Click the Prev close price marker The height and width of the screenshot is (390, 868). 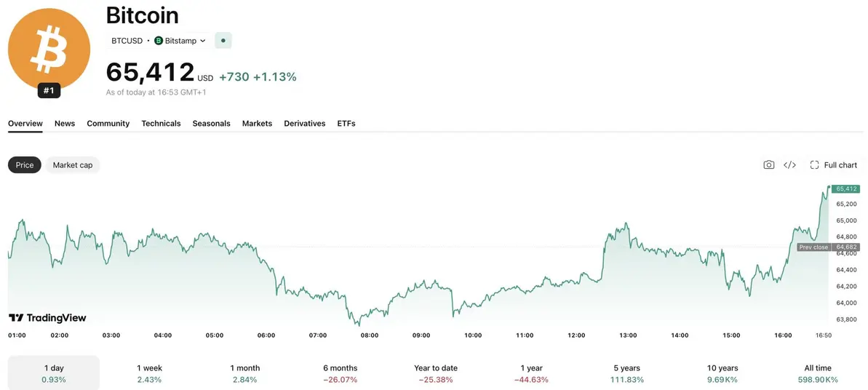(x=829, y=247)
